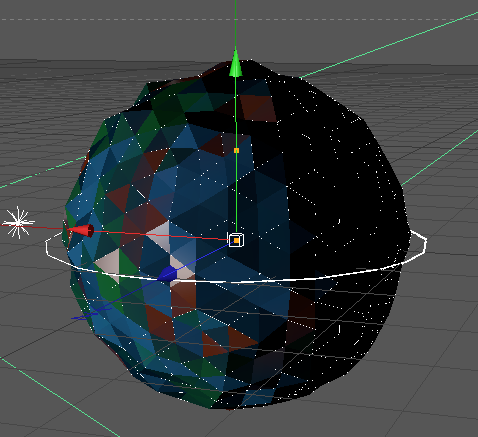Select the white axis-center gizmo square

tap(236, 240)
